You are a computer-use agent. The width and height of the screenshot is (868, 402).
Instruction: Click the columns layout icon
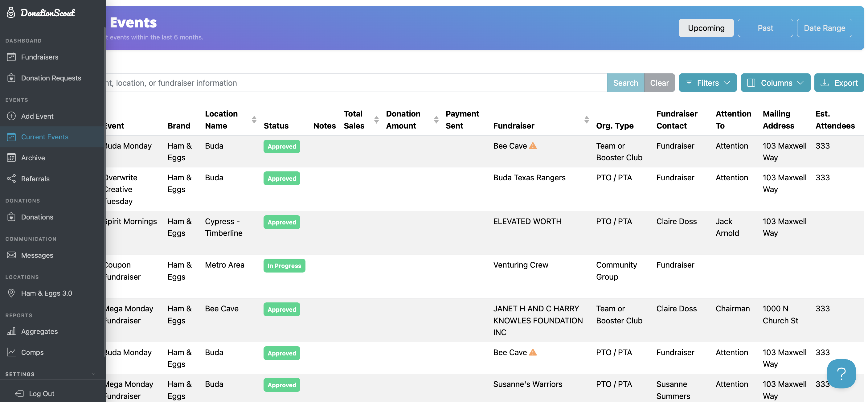click(x=751, y=83)
